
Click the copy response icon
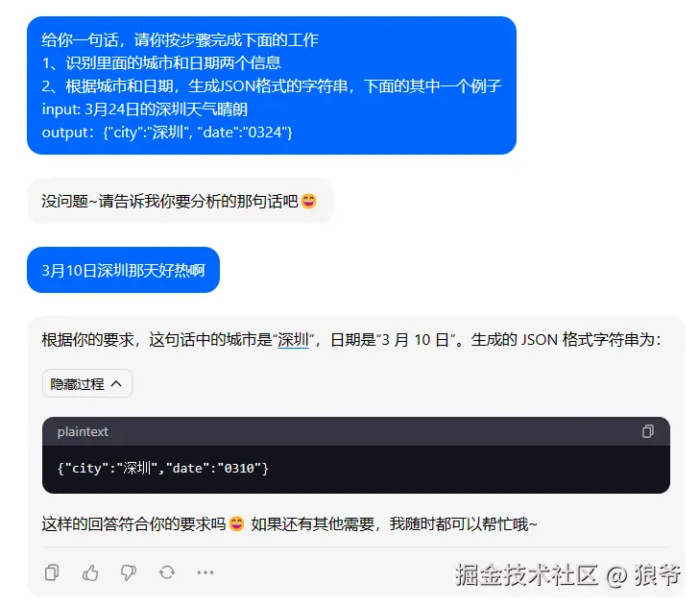click(52, 572)
